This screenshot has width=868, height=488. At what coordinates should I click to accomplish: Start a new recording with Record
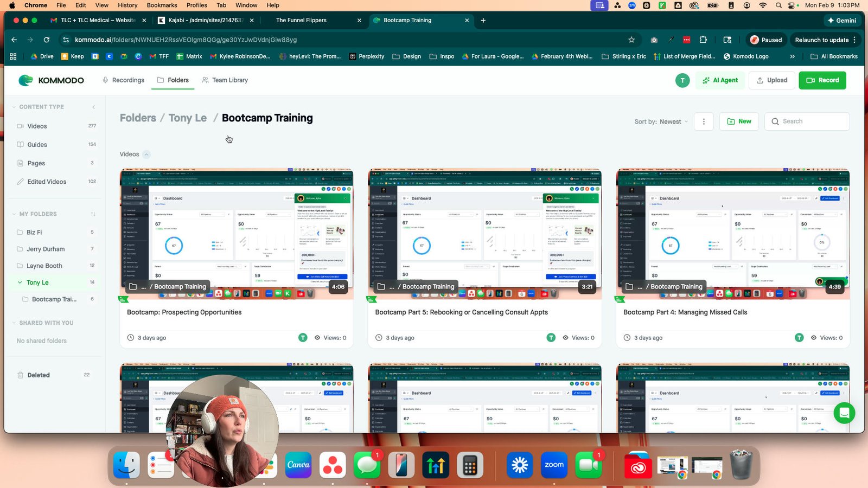pyautogui.click(x=822, y=80)
